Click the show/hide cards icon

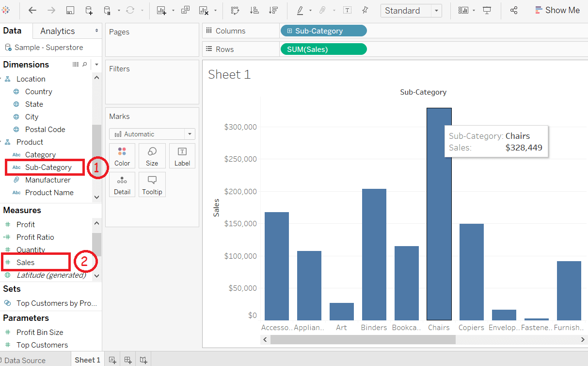[x=463, y=10]
